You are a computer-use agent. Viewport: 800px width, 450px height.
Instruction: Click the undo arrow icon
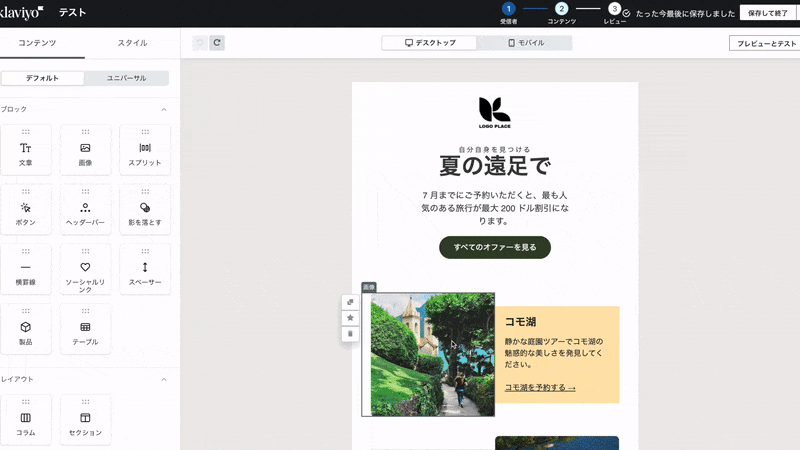click(200, 43)
